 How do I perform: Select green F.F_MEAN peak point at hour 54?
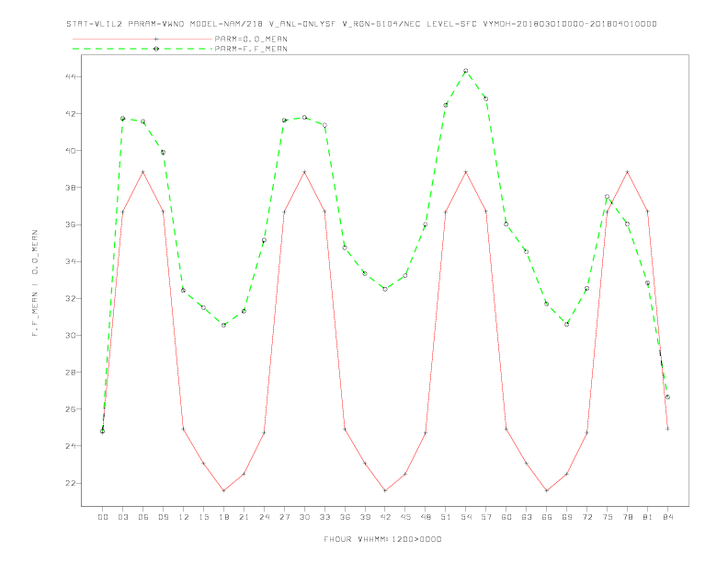coord(466,71)
